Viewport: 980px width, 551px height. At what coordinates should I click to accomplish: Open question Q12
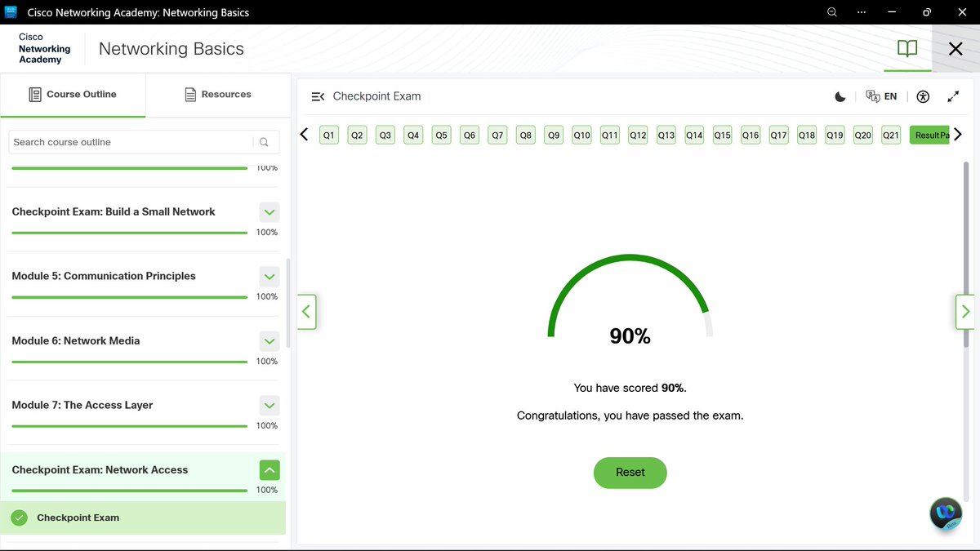pos(638,136)
